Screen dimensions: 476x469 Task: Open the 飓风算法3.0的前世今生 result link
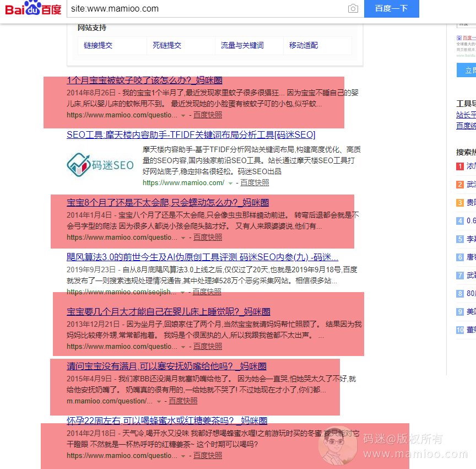202,257
